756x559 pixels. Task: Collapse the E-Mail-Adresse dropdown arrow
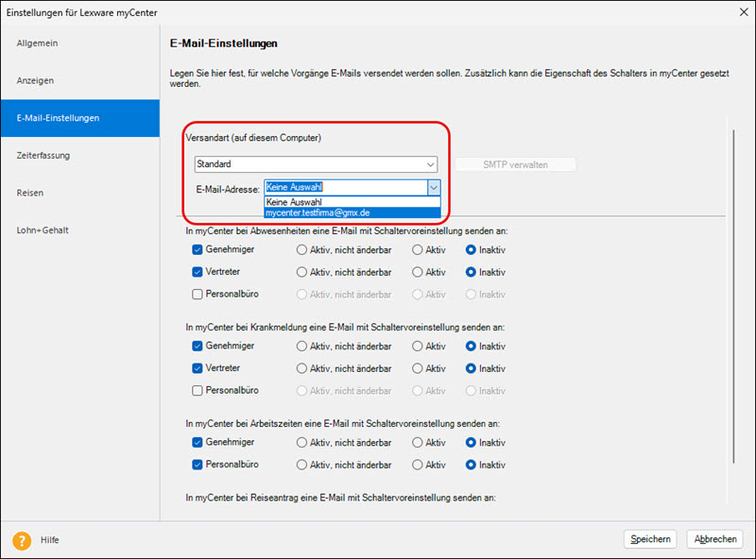434,188
